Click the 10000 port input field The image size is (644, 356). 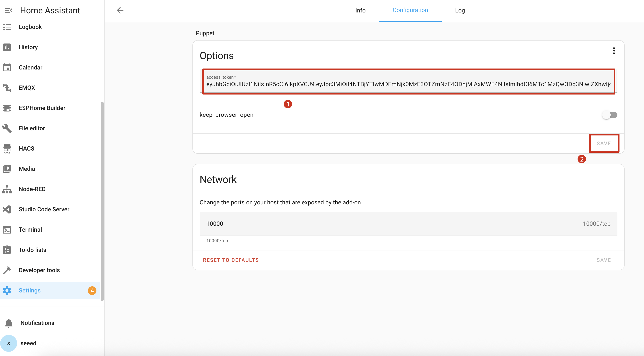click(x=408, y=223)
